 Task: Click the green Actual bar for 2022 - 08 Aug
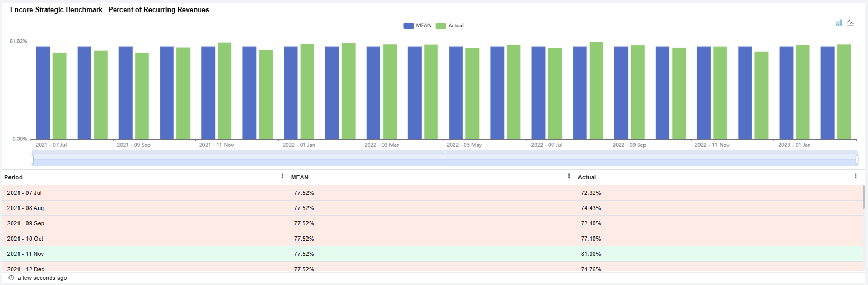(x=596, y=90)
